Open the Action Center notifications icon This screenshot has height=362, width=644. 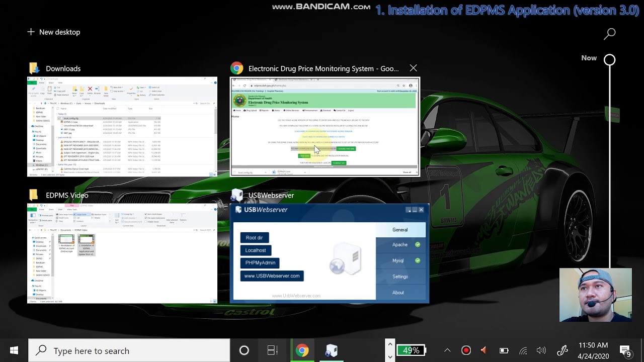click(x=625, y=350)
